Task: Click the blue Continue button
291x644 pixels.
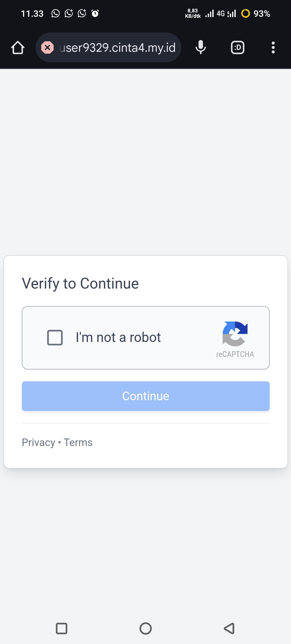Action: pos(145,396)
